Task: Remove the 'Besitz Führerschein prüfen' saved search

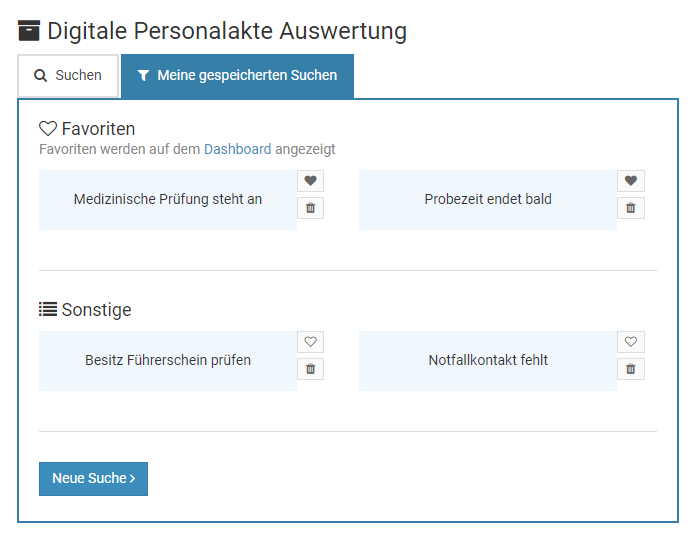Action: (x=310, y=369)
